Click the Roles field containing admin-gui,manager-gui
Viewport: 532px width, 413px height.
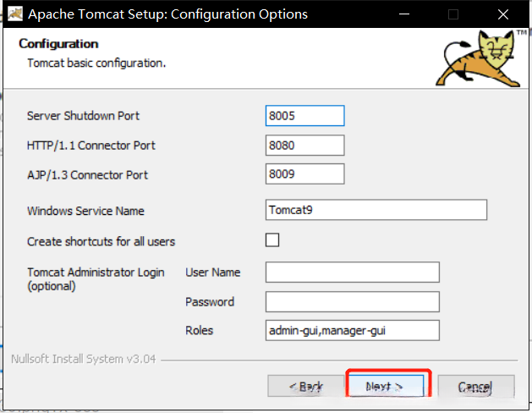[x=352, y=330]
